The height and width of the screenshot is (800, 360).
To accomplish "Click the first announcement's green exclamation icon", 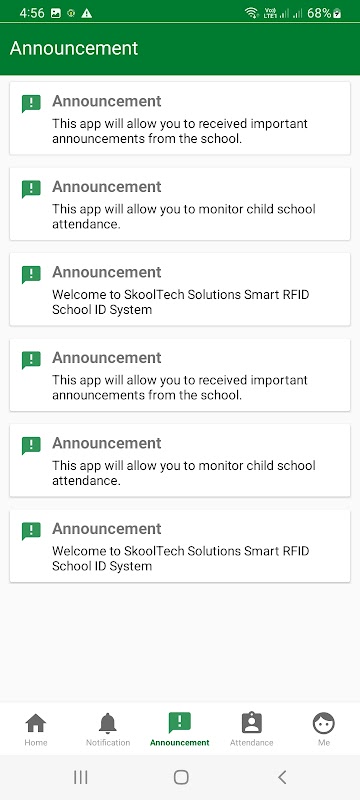I will click(x=31, y=104).
